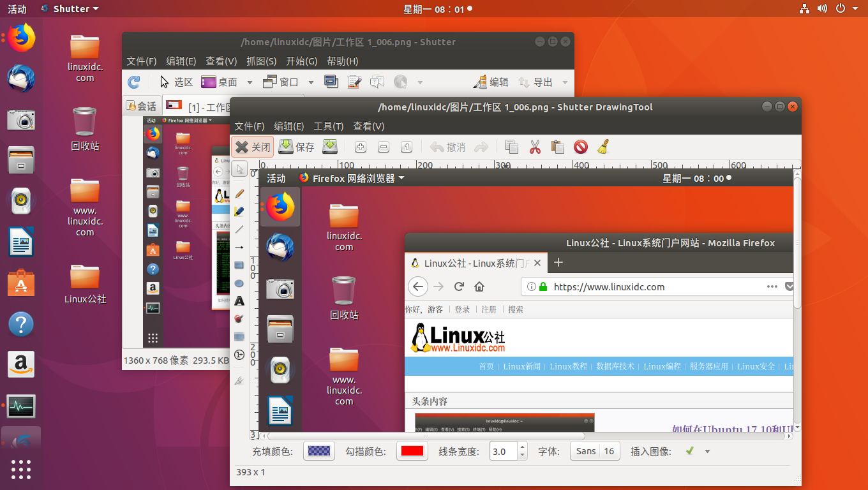Open Ubuntu Software from the dock
This screenshot has height=490, width=868.
21,283
